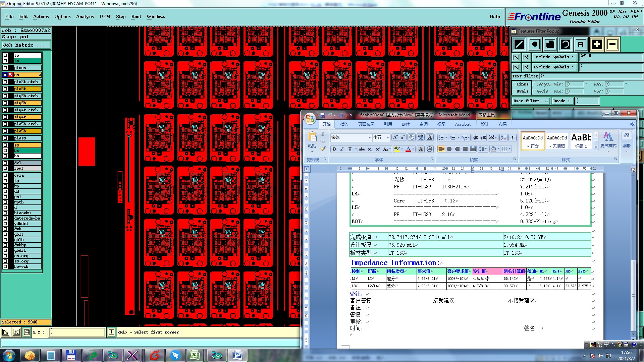
Task: Toggle the negative polarity filter icon
Action: click(x=612, y=44)
